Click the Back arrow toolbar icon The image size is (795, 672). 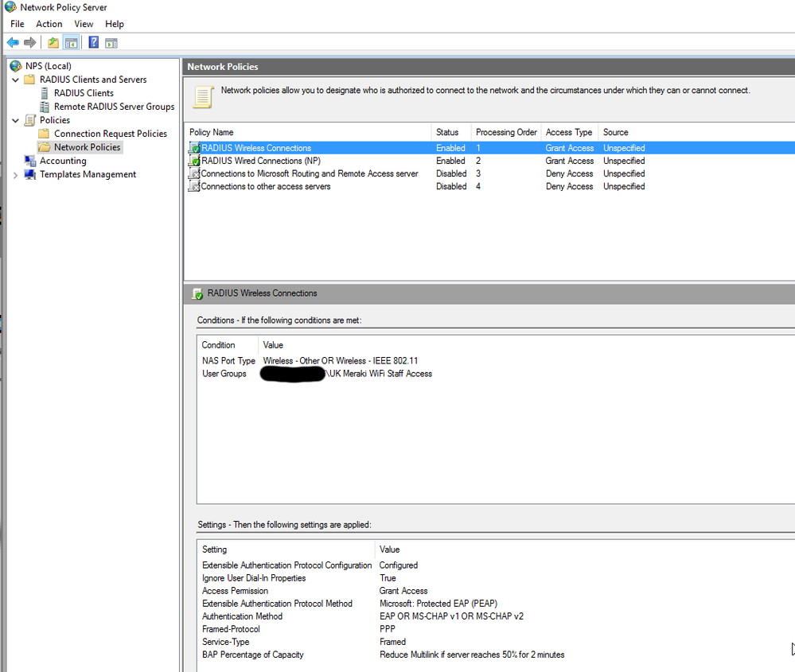tap(13, 43)
